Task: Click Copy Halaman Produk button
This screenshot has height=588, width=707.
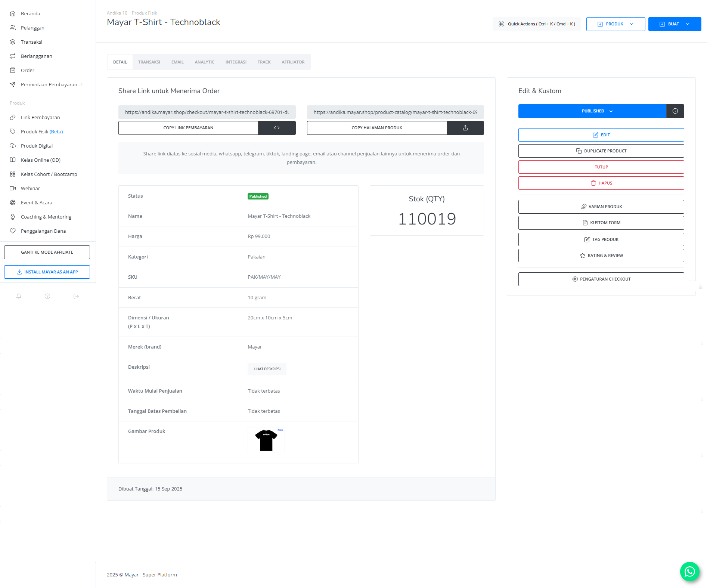Action: point(377,128)
